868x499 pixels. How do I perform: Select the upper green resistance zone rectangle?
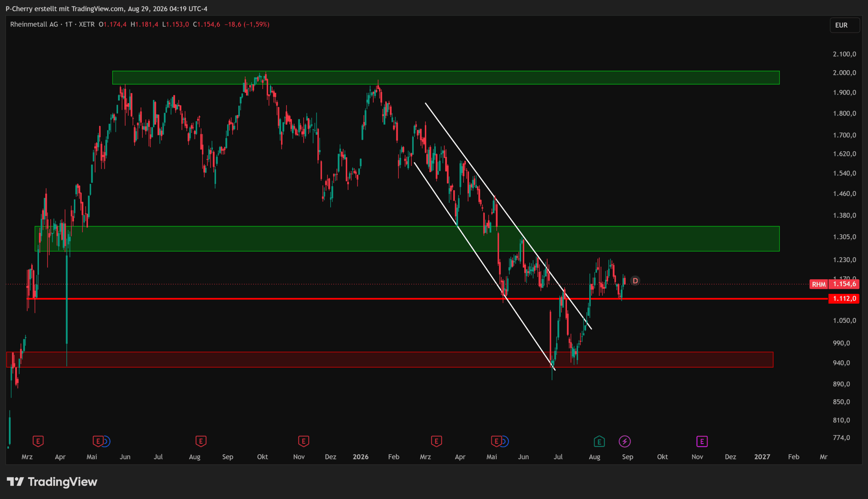446,77
